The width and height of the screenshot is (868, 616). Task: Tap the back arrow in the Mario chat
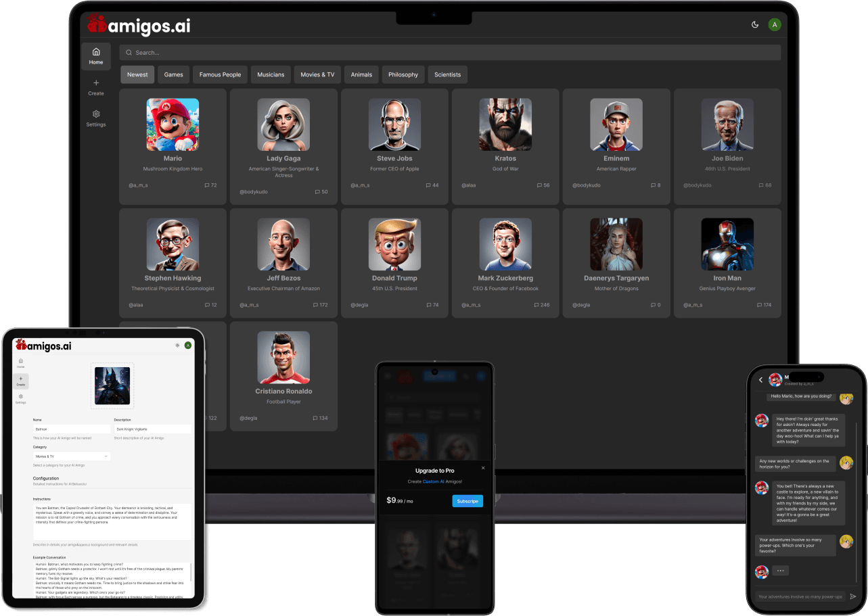click(x=760, y=380)
